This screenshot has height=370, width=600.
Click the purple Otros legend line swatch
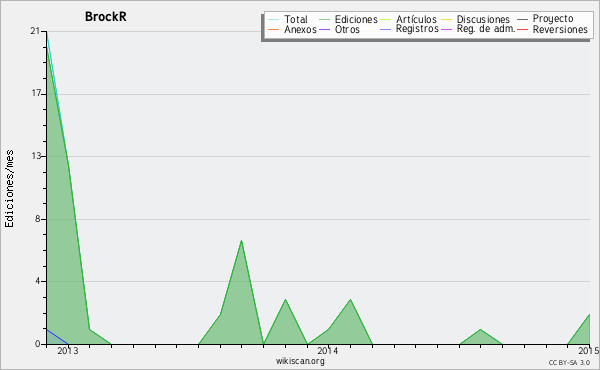(324, 29)
